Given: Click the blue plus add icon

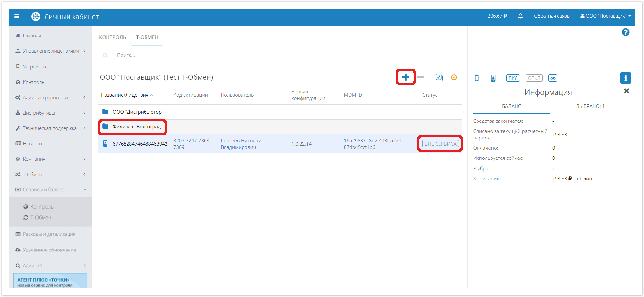Looking at the screenshot, I should point(405,77).
